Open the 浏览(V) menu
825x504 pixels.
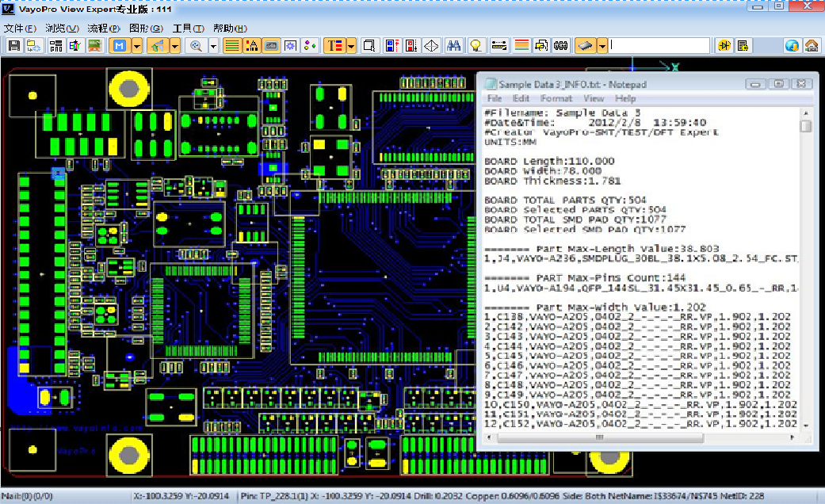[62, 29]
